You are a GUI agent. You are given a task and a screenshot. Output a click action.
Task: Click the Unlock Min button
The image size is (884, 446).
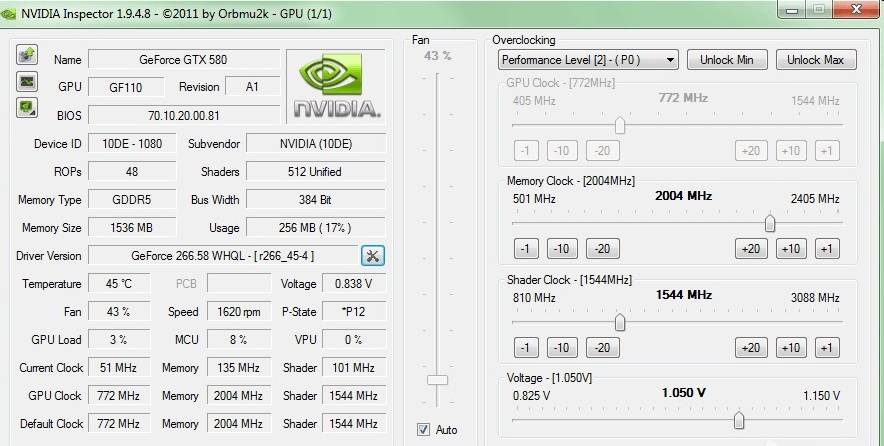click(x=727, y=60)
